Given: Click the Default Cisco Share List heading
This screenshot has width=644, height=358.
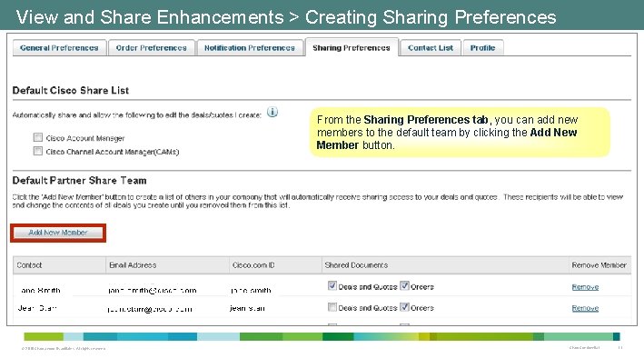Looking at the screenshot, I should (x=71, y=91).
